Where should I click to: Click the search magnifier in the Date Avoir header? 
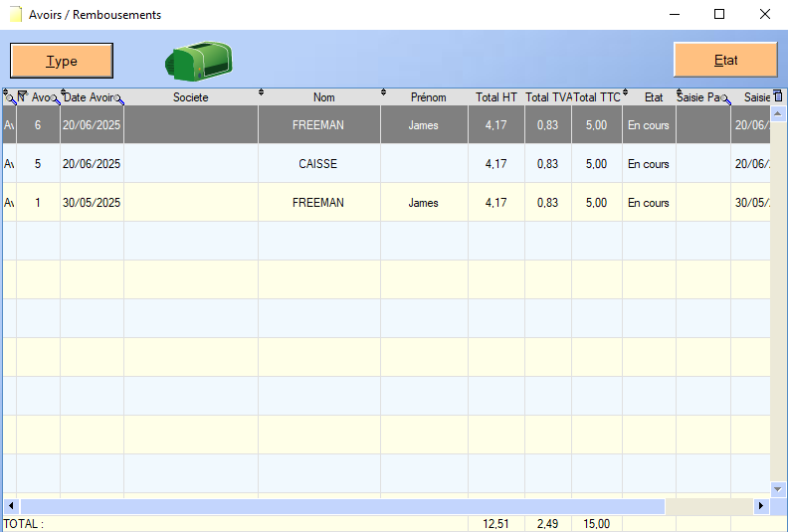[x=118, y=98]
